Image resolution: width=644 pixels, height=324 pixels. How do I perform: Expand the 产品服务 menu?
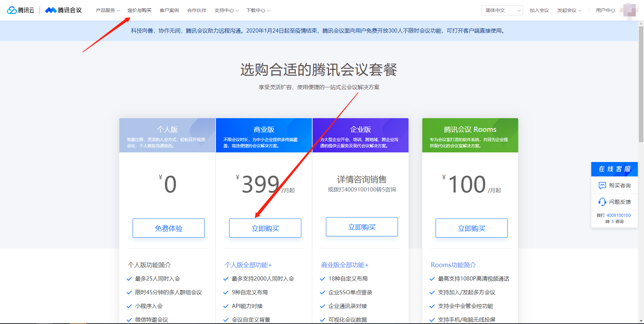point(108,10)
